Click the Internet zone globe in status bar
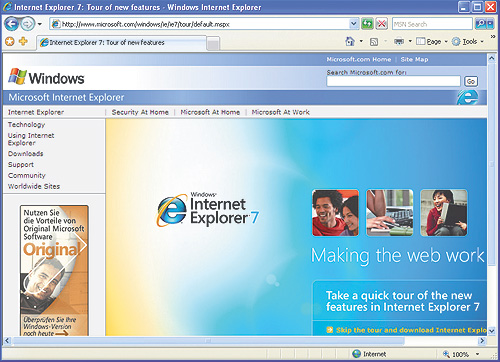500x362 pixels. click(357, 353)
